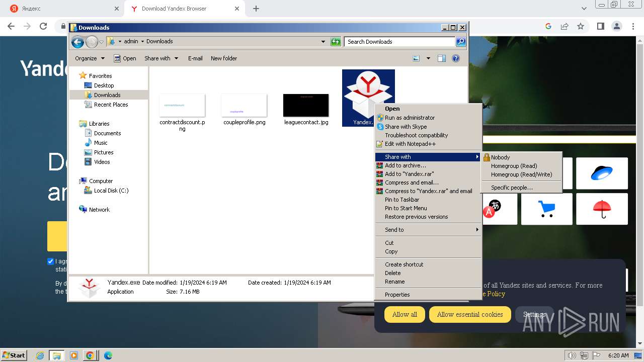Screen dimensions: 644x362
Task: Go back in the Chrome browser
Action: (11, 26)
